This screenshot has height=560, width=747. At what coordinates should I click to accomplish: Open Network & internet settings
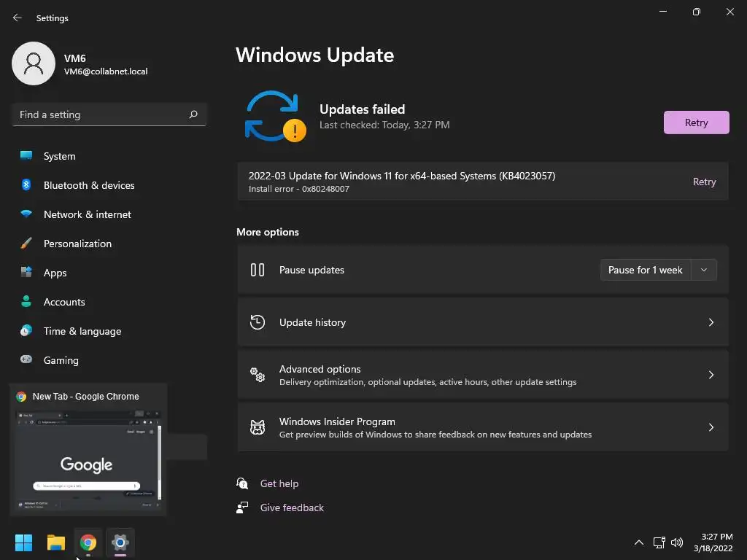point(87,214)
